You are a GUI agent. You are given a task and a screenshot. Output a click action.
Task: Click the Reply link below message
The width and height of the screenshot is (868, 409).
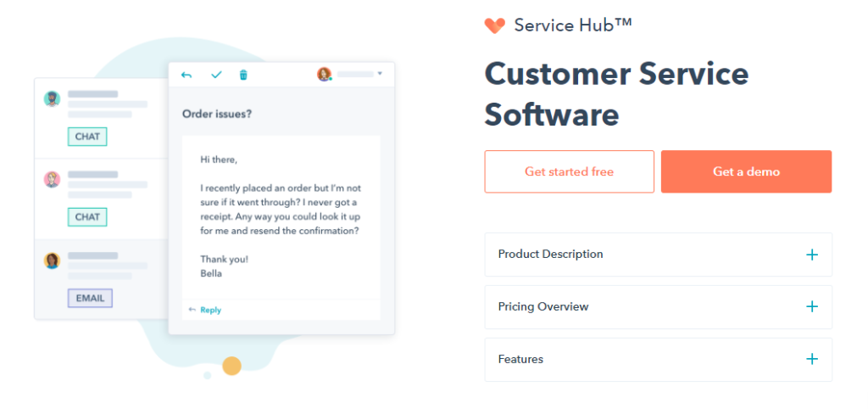pyautogui.click(x=210, y=310)
